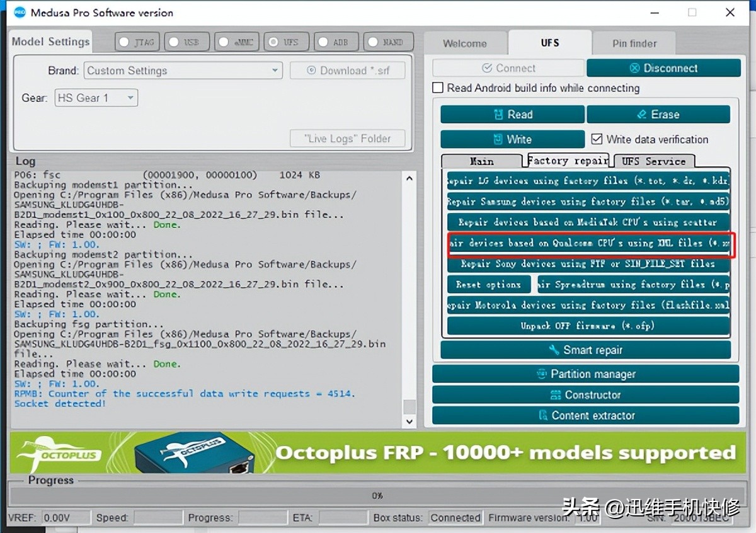Select the UFS Service sub-tab
This screenshot has height=533, width=756.
pos(654,161)
